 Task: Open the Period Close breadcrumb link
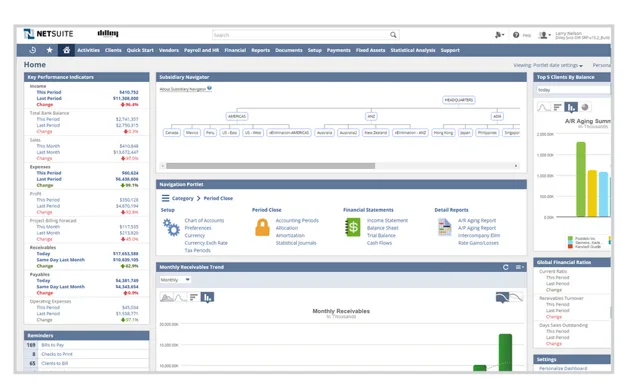218,198
